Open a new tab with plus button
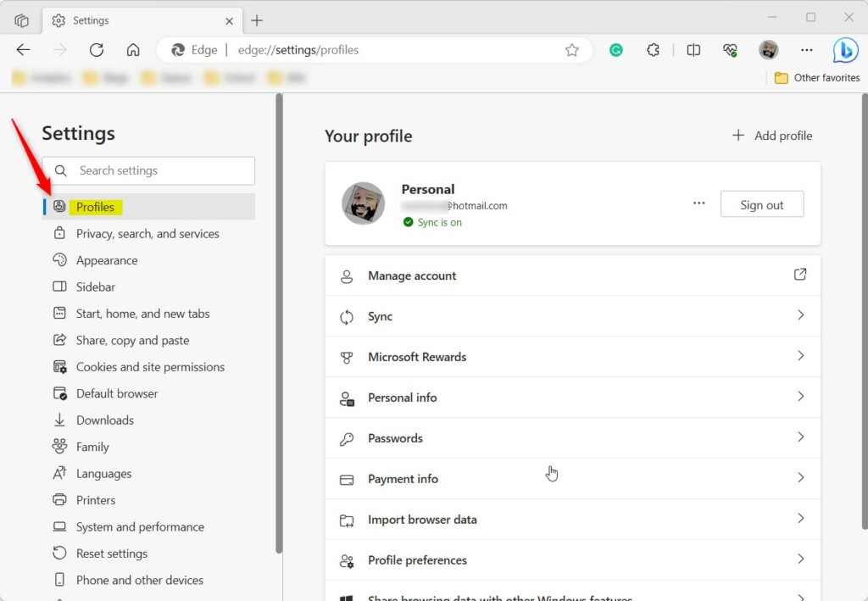This screenshot has width=868, height=601. pos(257,20)
